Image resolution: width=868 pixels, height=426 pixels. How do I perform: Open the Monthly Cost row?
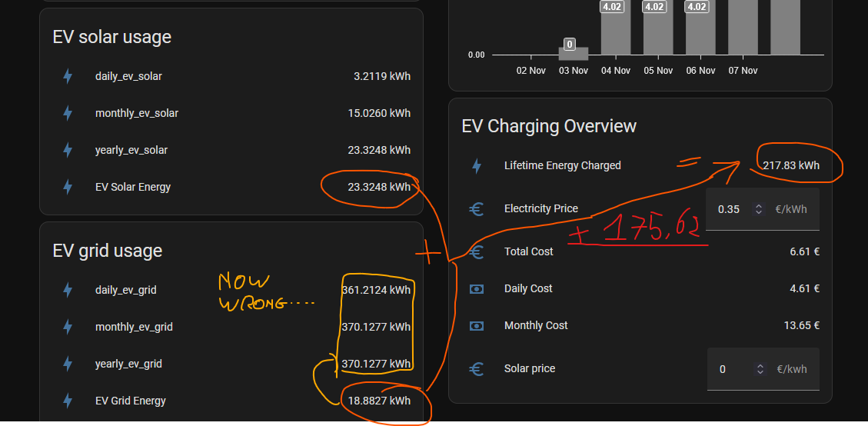pyautogui.click(x=640, y=326)
